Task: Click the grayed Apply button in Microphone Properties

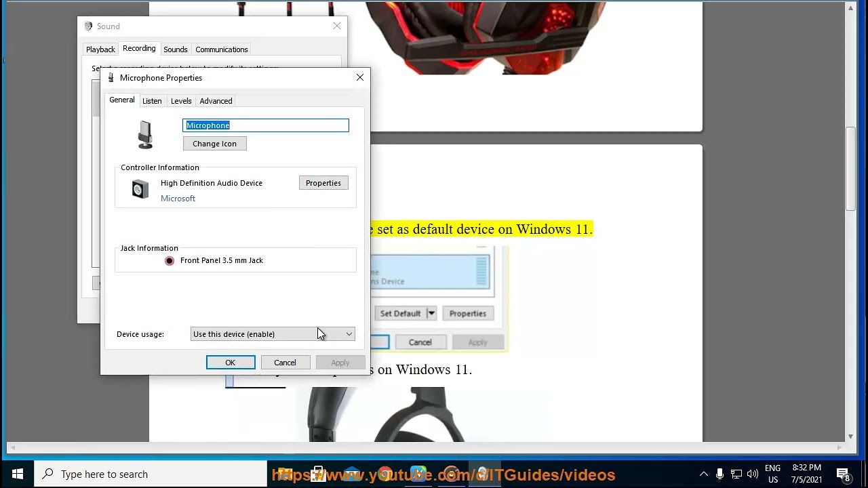Action: click(340, 363)
